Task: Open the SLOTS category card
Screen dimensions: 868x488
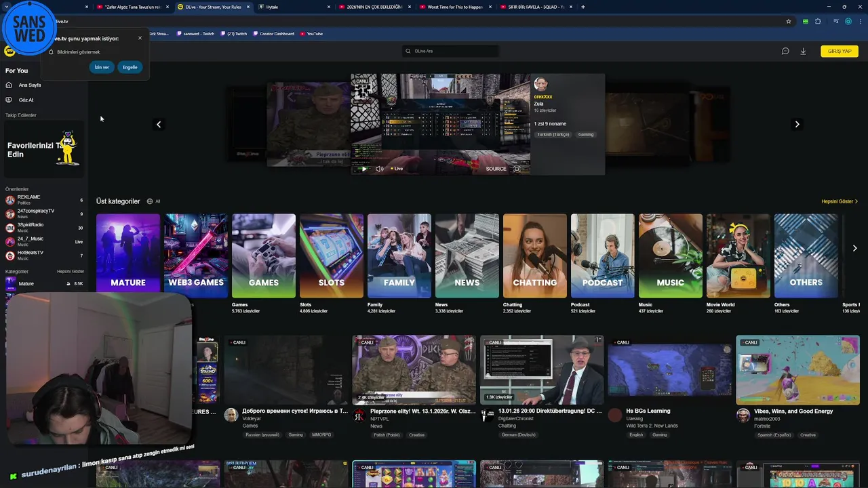Action: tap(332, 256)
